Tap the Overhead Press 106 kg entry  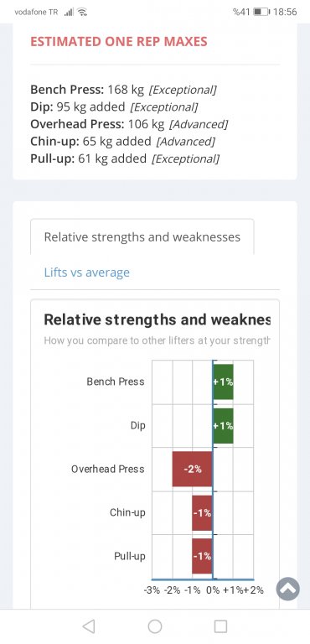[129, 124]
